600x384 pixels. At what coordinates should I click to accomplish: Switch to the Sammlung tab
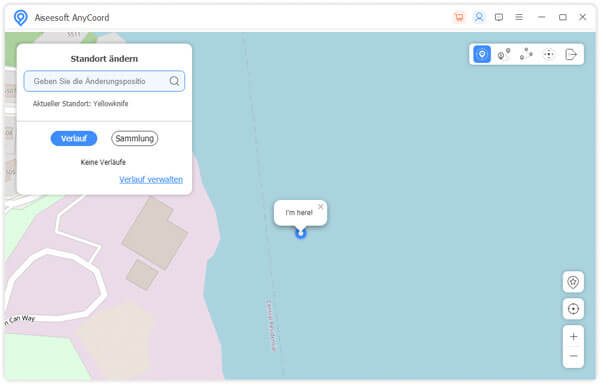tap(135, 138)
